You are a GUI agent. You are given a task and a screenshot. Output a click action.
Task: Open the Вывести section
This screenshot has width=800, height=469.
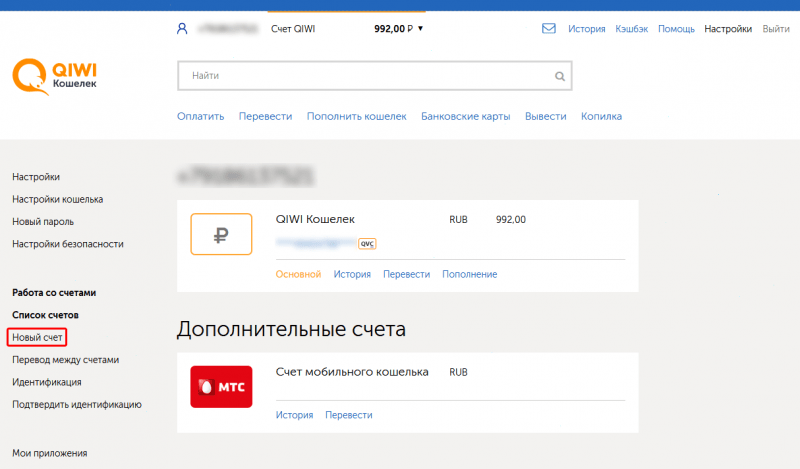545,116
